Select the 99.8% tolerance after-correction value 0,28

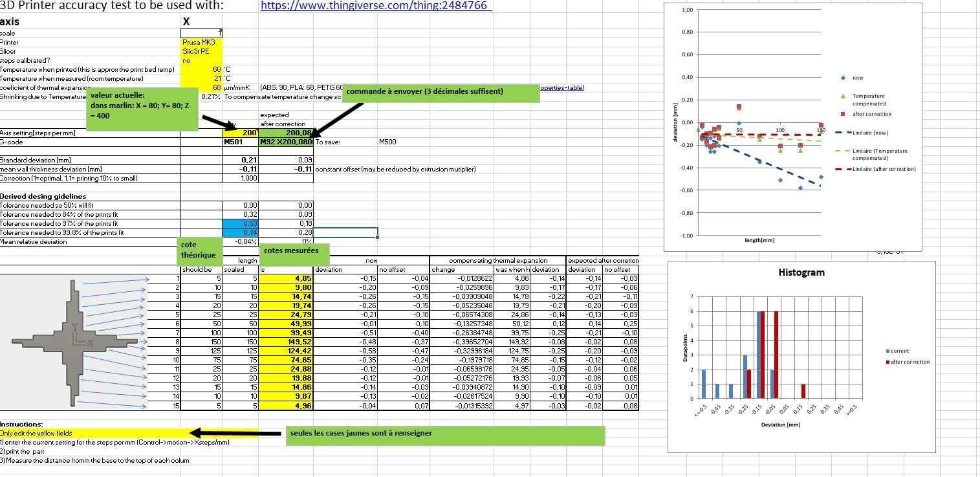[x=286, y=232]
